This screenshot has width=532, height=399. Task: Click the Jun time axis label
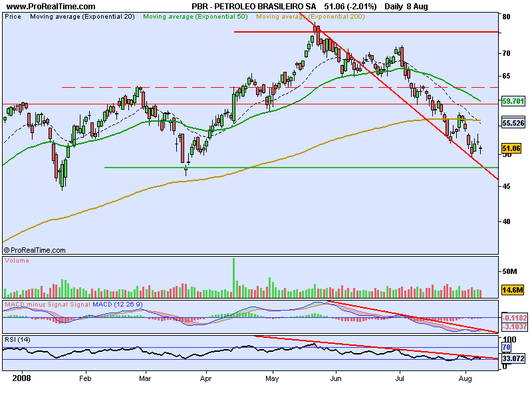click(x=336, y=378)
